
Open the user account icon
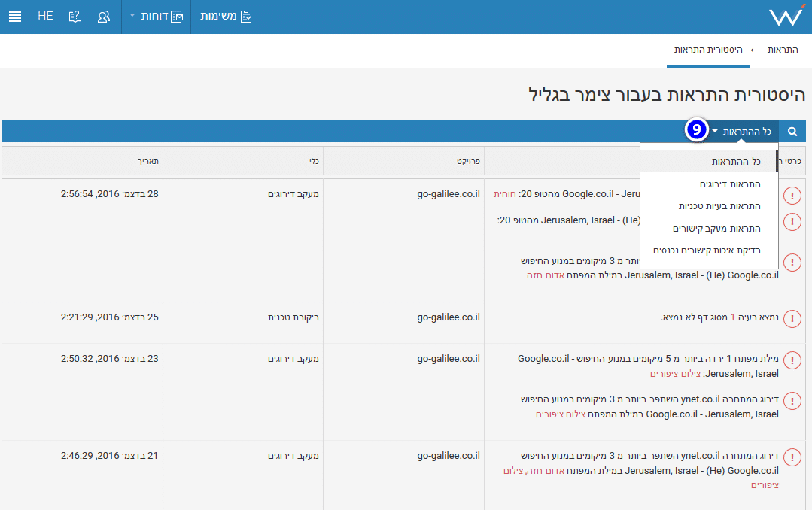[x=104, y=17]
